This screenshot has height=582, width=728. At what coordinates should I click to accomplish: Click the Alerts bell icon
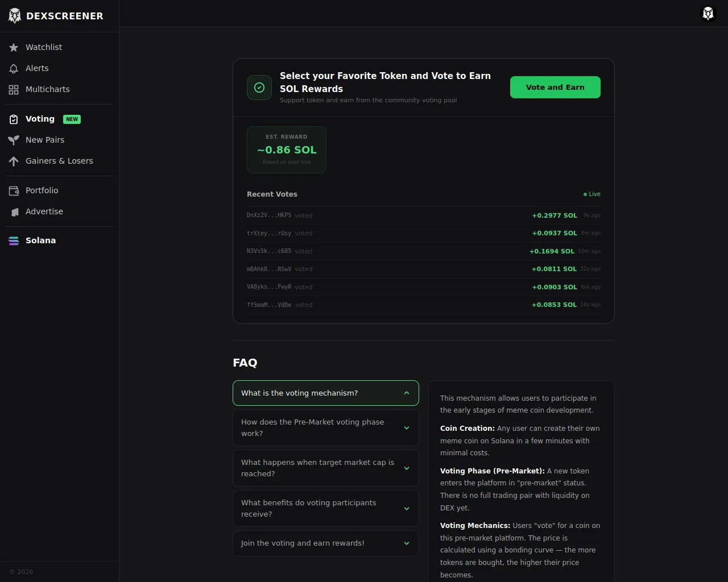pyautogui.click(x=14, y=69)
